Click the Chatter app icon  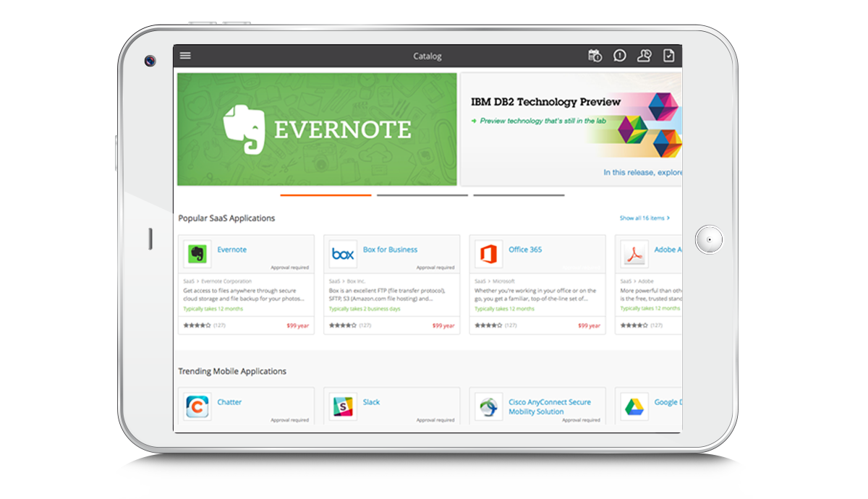[197, 406]
